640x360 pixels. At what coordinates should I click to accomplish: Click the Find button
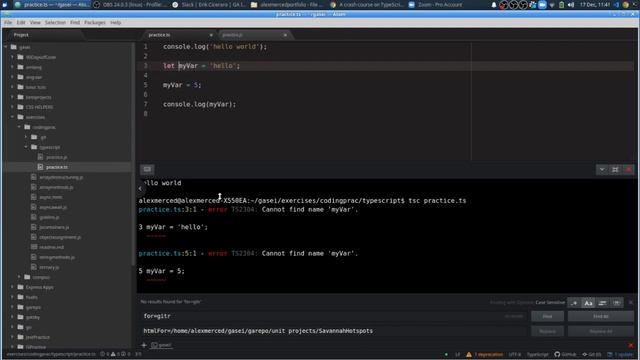click(x=547, y=316)
